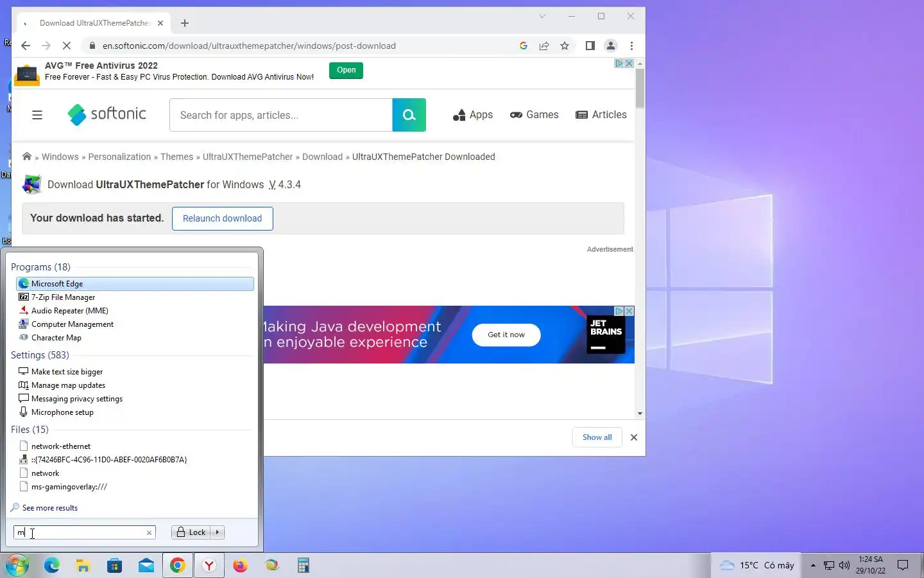Click the Lock button

(x=191, y=532)
